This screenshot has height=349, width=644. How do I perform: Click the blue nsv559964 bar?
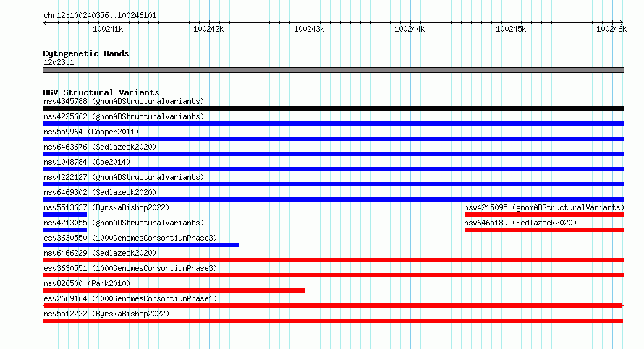[x=333, y=139]
